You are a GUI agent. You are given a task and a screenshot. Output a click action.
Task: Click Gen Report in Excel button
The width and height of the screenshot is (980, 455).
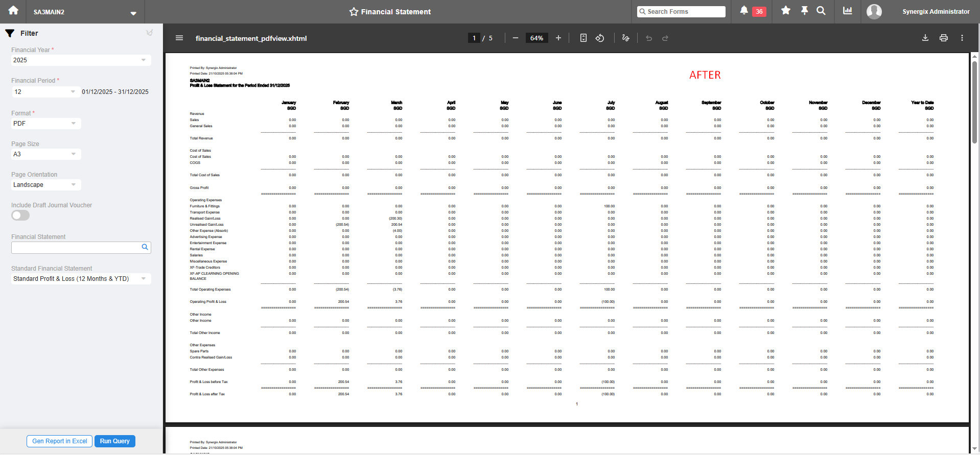pos(59,441)
